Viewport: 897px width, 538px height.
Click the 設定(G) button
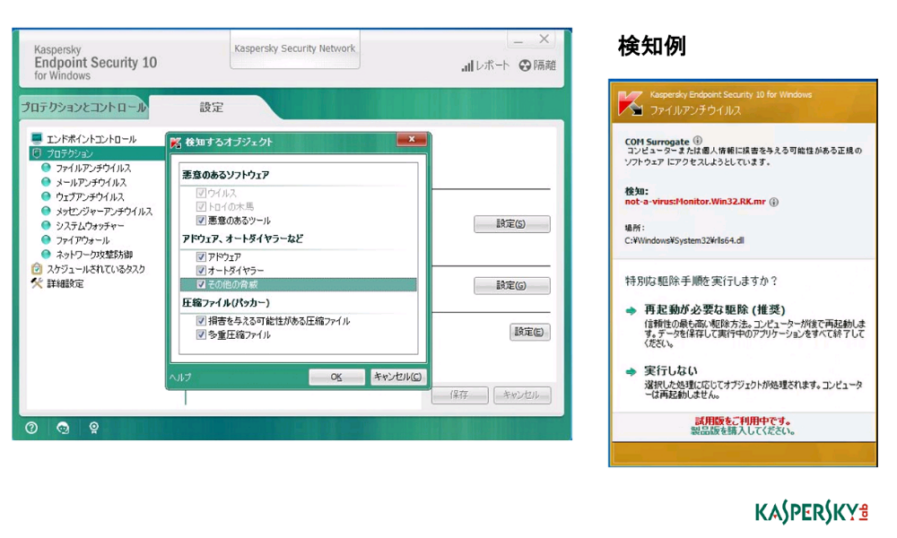click(512, 285)
